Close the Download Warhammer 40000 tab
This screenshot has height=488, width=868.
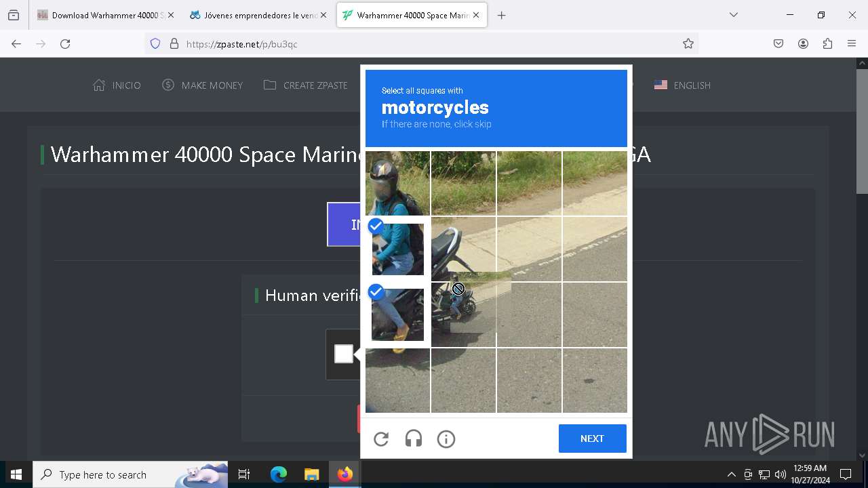pos(170,15)
